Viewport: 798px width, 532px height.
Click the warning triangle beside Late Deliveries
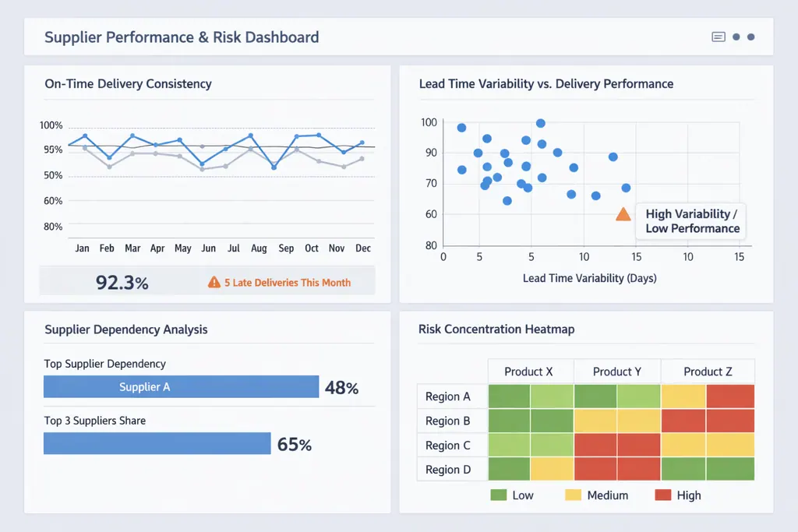coord(214,283)
